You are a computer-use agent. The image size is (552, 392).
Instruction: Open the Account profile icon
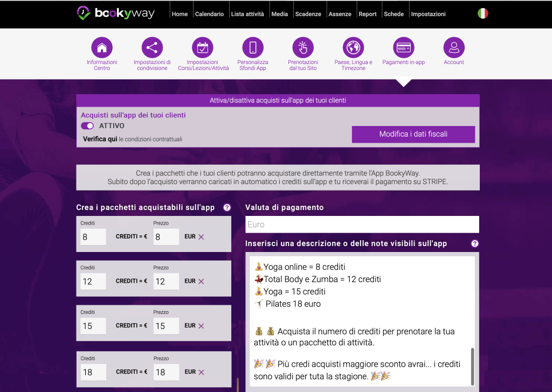click(x=454, y=48)
